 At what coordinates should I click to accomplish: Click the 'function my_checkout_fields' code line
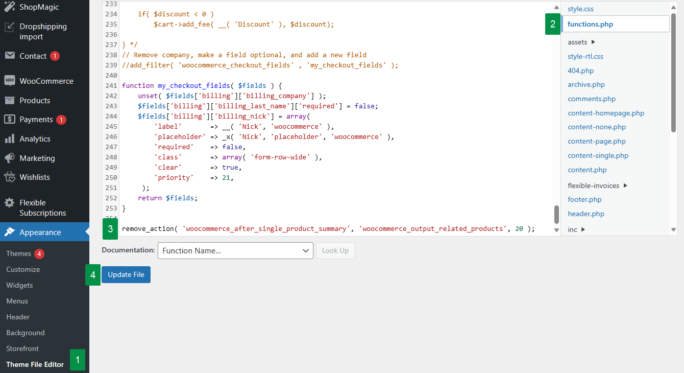[202, 86]
